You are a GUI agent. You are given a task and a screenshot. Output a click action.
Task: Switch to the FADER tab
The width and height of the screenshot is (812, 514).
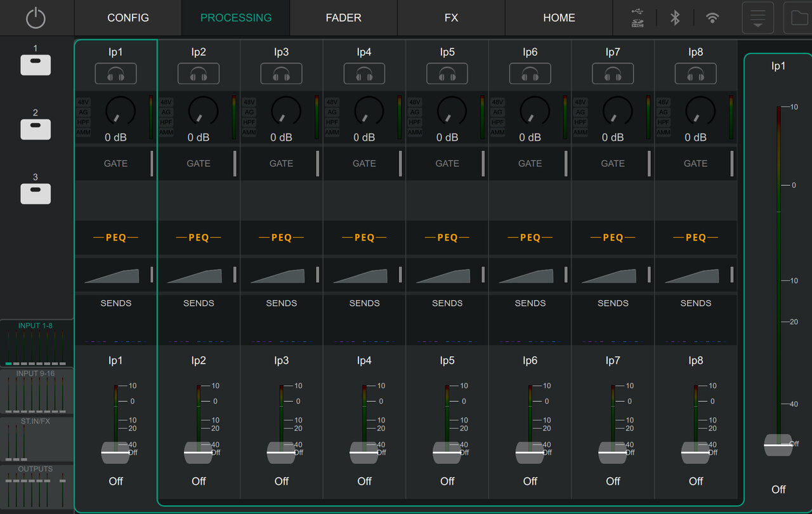click(344, 18)
